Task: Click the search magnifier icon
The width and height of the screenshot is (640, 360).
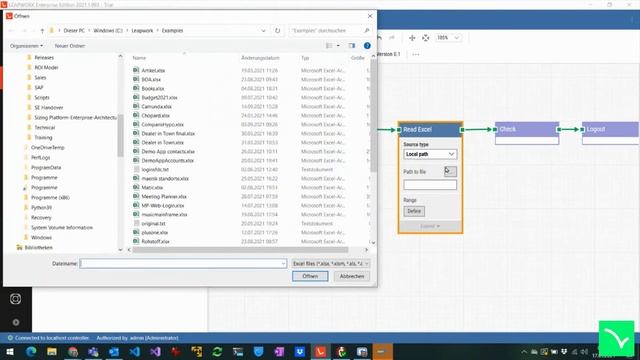Action: point(366,31)
